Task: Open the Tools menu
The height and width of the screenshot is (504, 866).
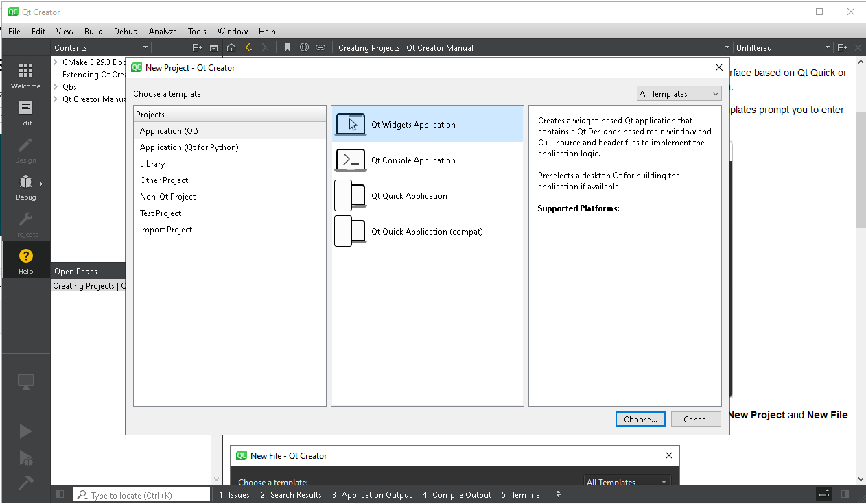Action: pyautogui.click(x=197, y=31)
